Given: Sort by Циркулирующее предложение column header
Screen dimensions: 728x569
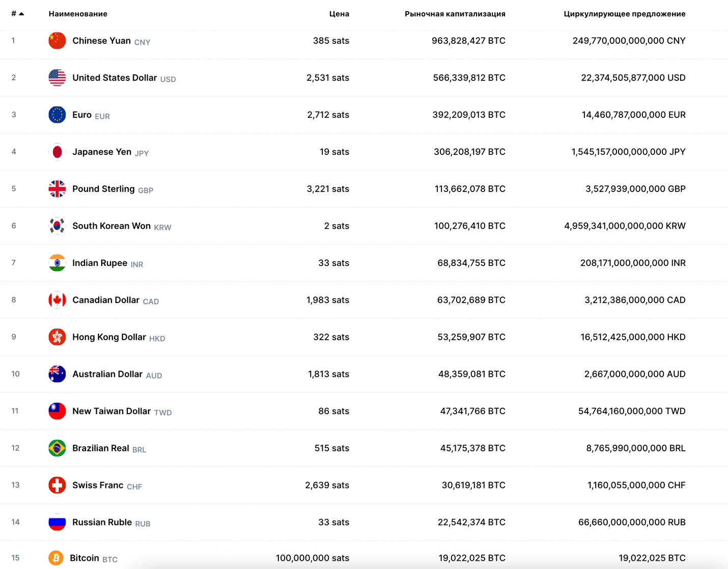Looking at the screenshot, I should [624, 14].
